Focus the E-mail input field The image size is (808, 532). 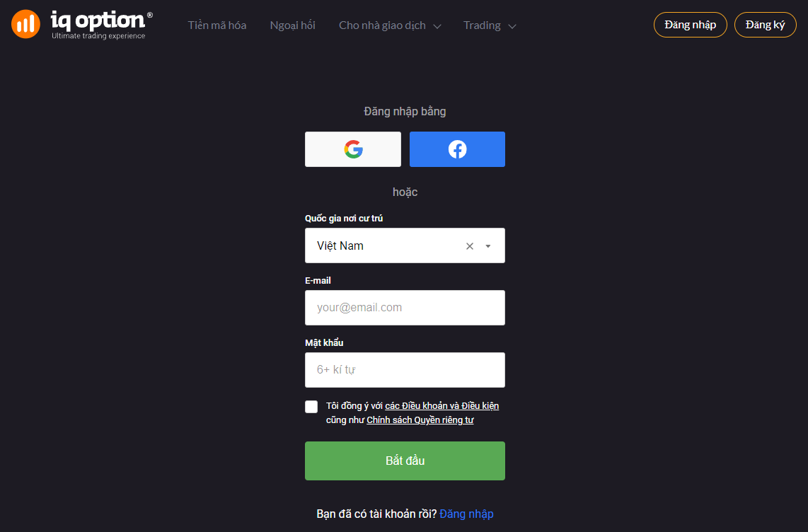point(405,308)
